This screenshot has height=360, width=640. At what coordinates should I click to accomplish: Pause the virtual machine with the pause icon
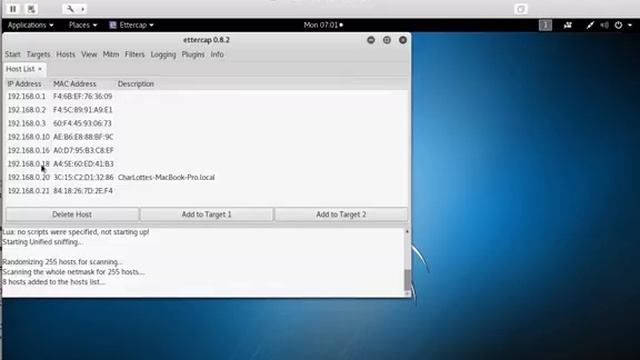13,9
